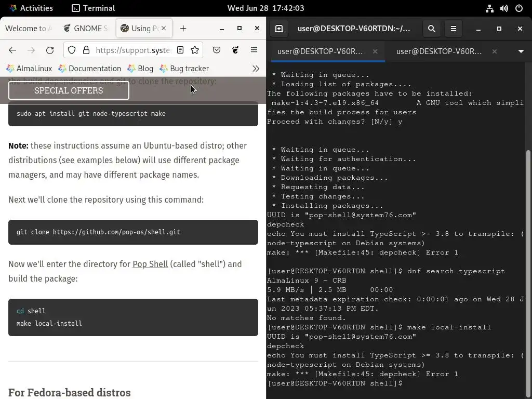
Task: Open AlmaLinux bookmark
Action: (30, 69)
